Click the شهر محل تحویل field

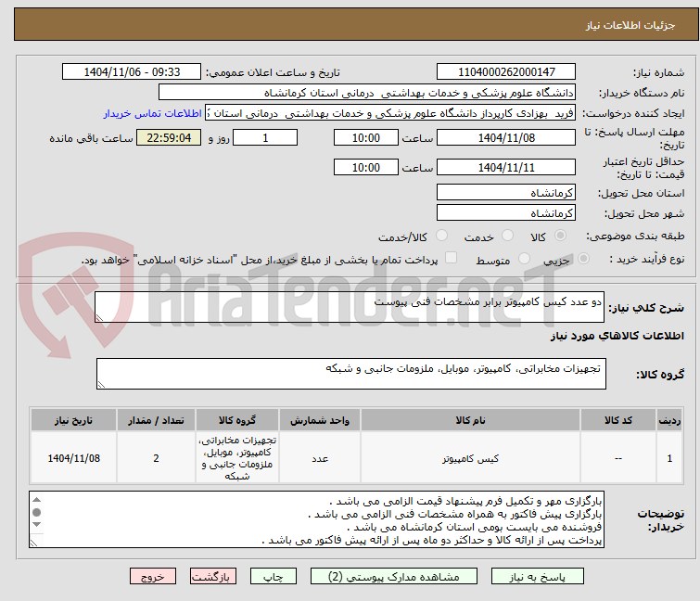(x=506, y=212)
